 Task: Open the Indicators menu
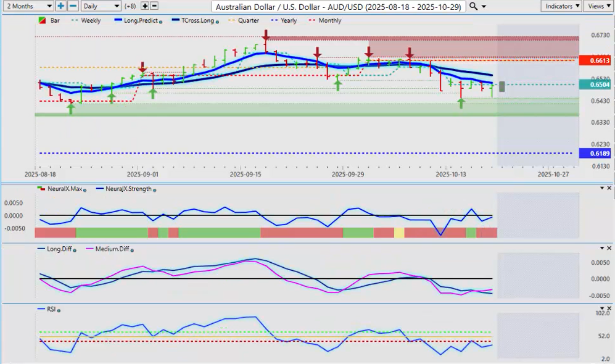562,6
